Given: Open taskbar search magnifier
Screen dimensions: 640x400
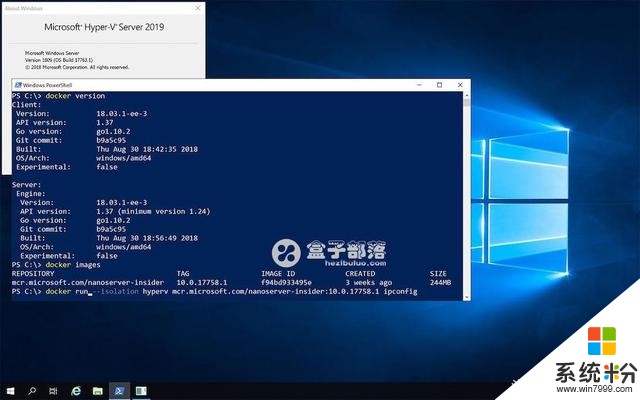Looking at the screenshot, I should tap(32, 391).
